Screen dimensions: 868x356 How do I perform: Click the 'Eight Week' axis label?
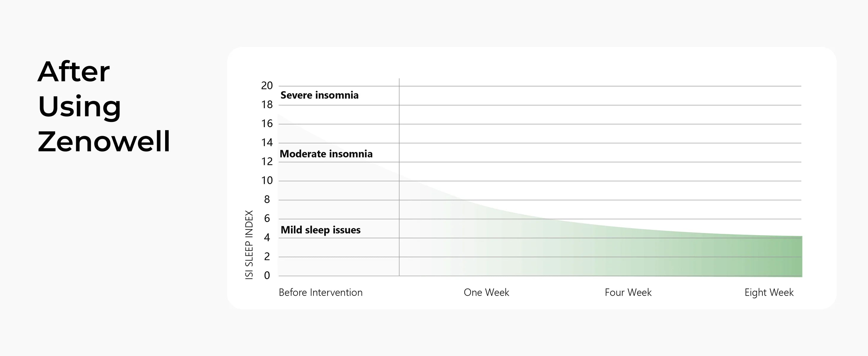[x=769, y=293]
